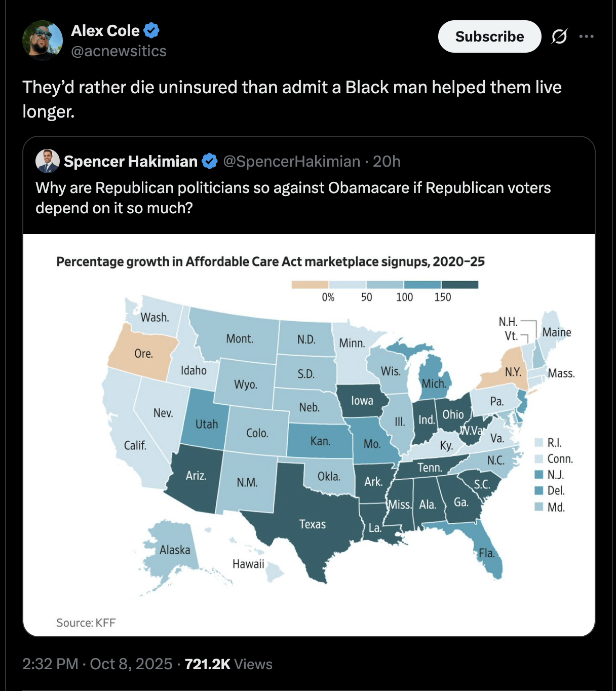616x691 pixels.
Task: Click Spencer Hakimian's small avatar
Action: pyautogui.click(x=48, y=161)
